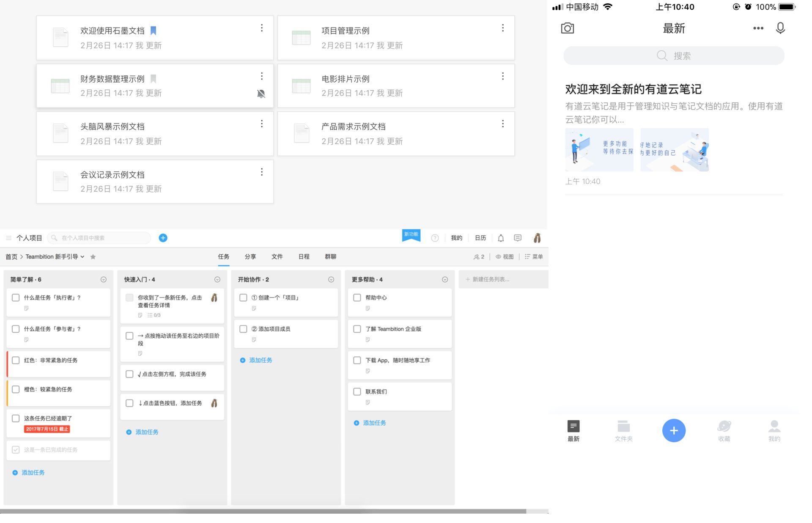This screenshot has width=812, height=523.
Task: Open the Teambition 新手引导 breadcrumb dropdown
Action: 82,256
